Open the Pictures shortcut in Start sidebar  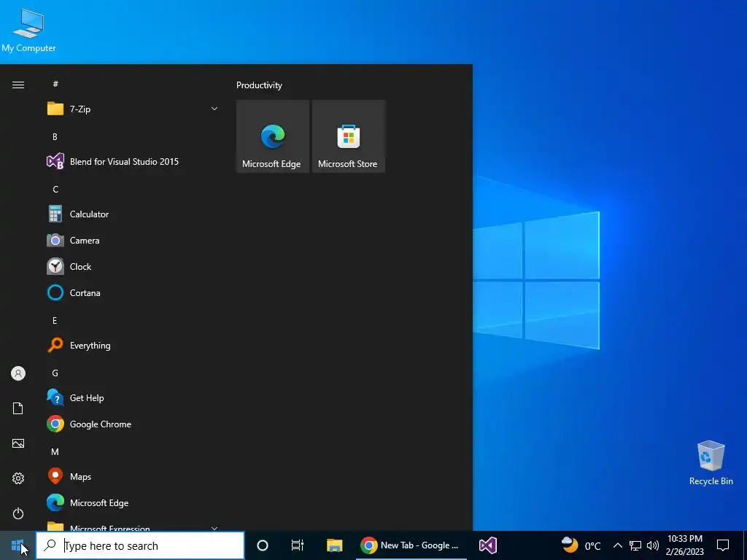[18, 443]
